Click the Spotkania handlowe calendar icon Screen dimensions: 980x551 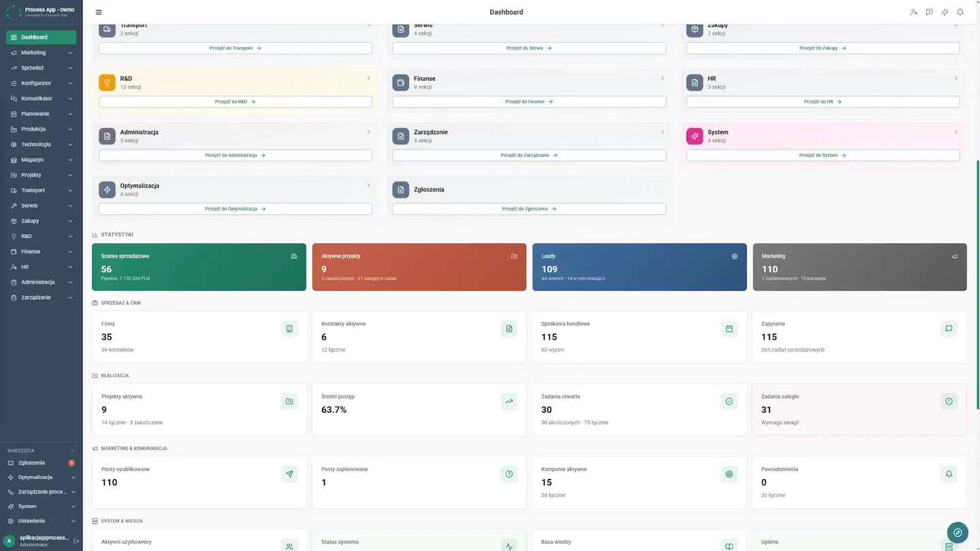click(x=729, y=329)
